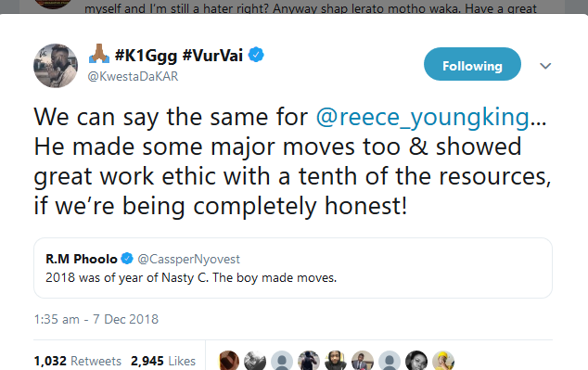The width and height of the screenshot is (588, 370).
Task: Toggle the Following button
Action: point(472,64)
